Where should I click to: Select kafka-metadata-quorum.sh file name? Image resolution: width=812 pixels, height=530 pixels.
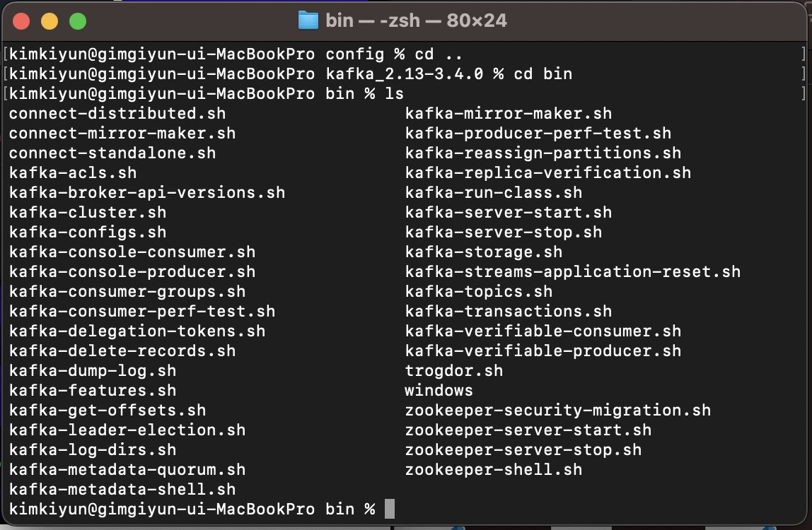127,469
